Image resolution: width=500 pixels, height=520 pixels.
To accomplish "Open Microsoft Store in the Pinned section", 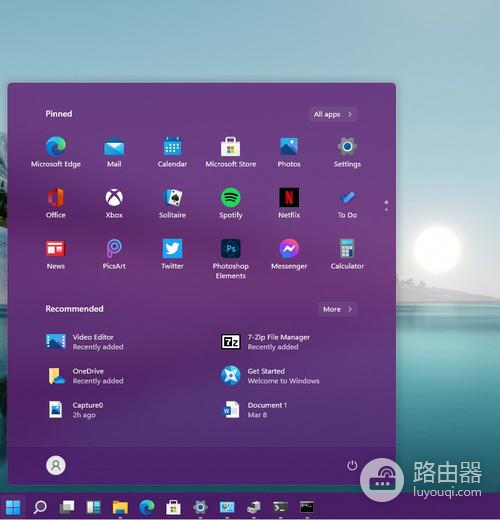I will 231,152.
